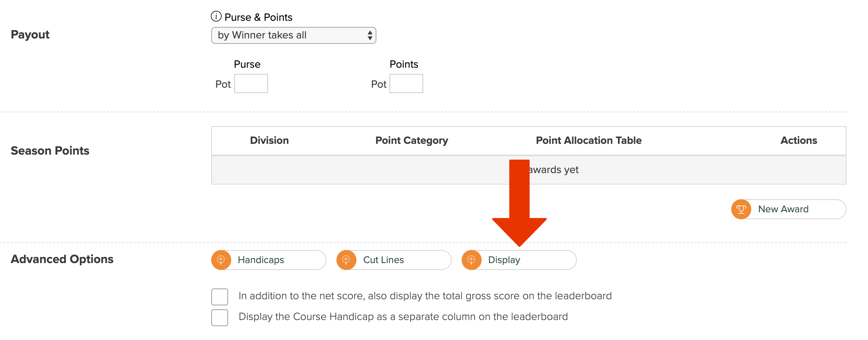
Task: Click the arrows on the Purse & Points dropdown
Action: point(370,35)
